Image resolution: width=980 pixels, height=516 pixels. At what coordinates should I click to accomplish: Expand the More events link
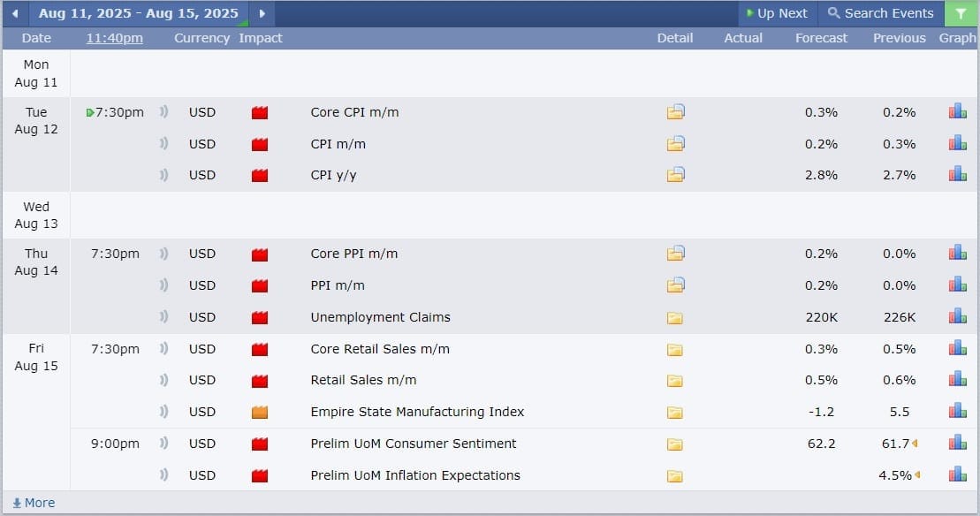(34, 503)
